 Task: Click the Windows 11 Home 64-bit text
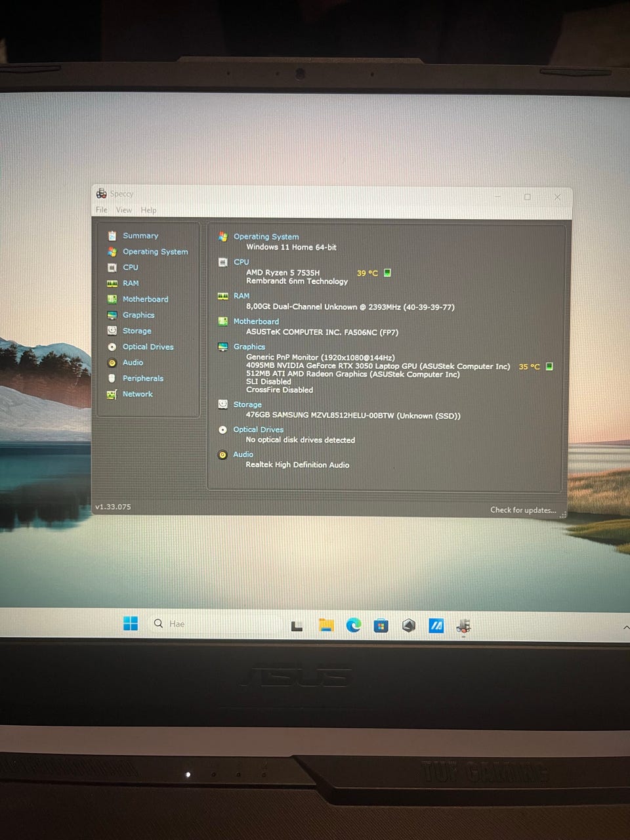point(291,247)
